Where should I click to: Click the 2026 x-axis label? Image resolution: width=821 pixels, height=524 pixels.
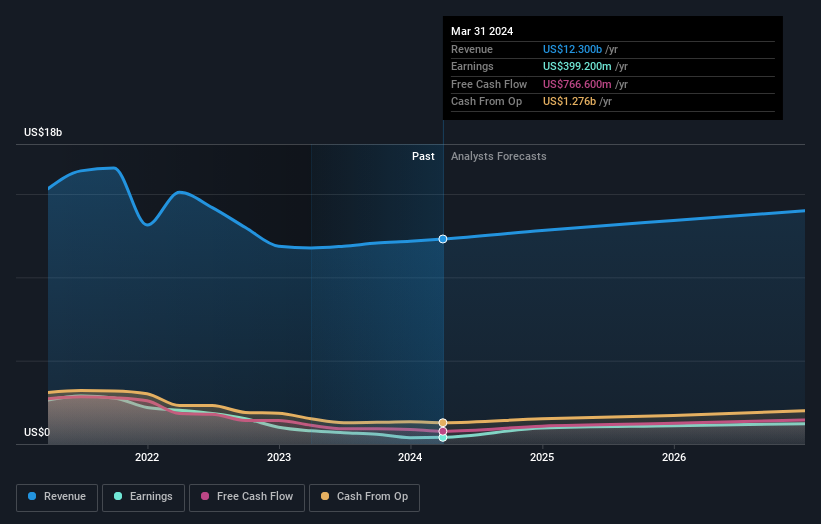(x=674, y=457)
